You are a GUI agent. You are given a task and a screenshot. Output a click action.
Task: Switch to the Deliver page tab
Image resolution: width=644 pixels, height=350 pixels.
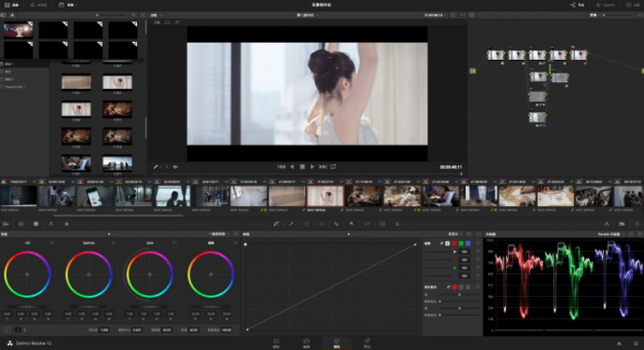click(367, 343)
